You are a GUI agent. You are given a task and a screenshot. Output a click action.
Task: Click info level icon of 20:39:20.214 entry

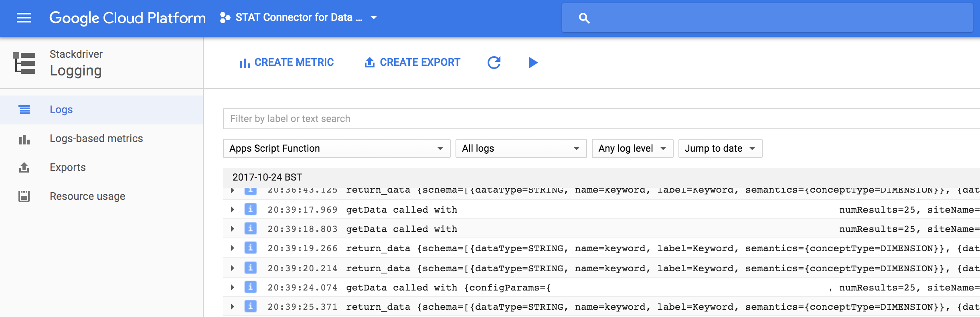coord(251,267)
